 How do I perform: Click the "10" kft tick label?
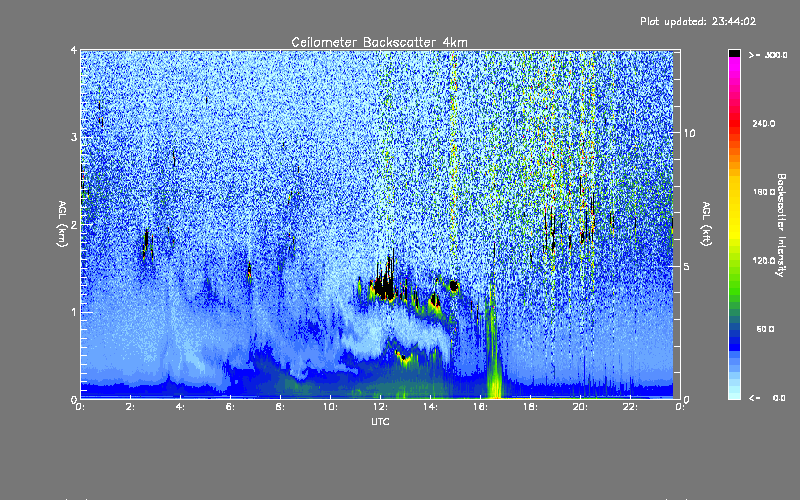(x=689, y=133)
